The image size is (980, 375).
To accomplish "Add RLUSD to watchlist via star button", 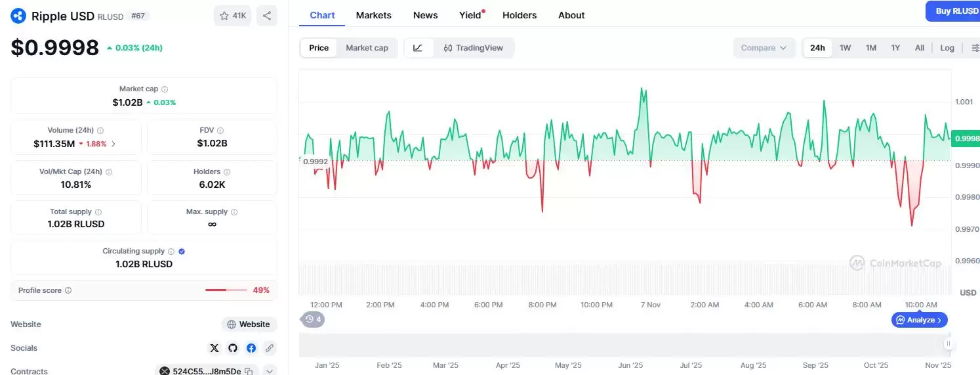I will [x=232, y=16].
